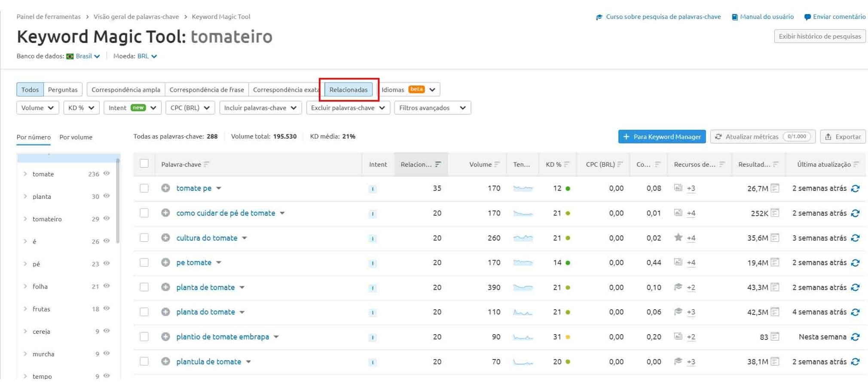Screen dimensions: 868x390
Task: Select Correspondência de frase match type
Action: [x=207, y=90]
